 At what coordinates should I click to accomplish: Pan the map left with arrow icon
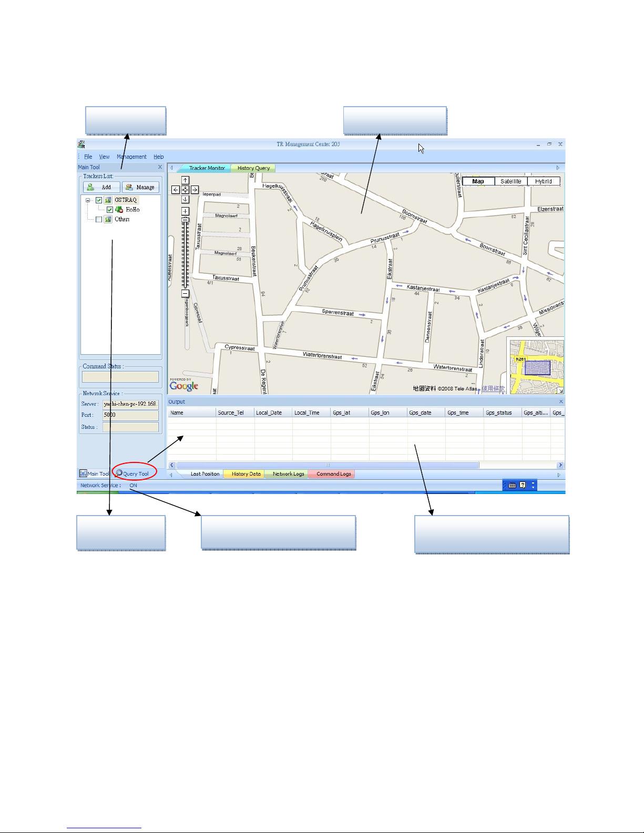[176, 190]
